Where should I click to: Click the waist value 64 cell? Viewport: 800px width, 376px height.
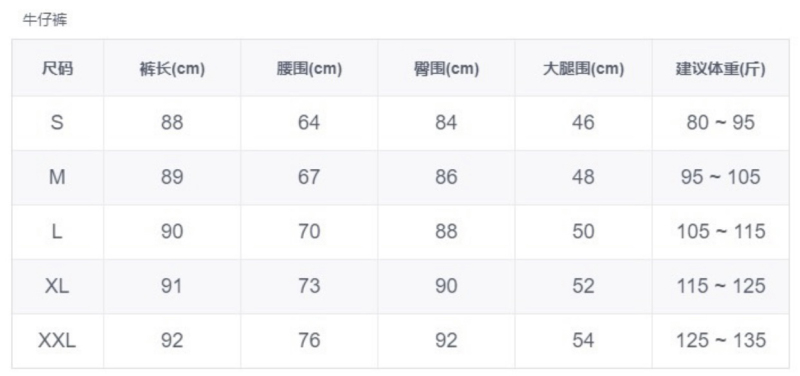309,123
